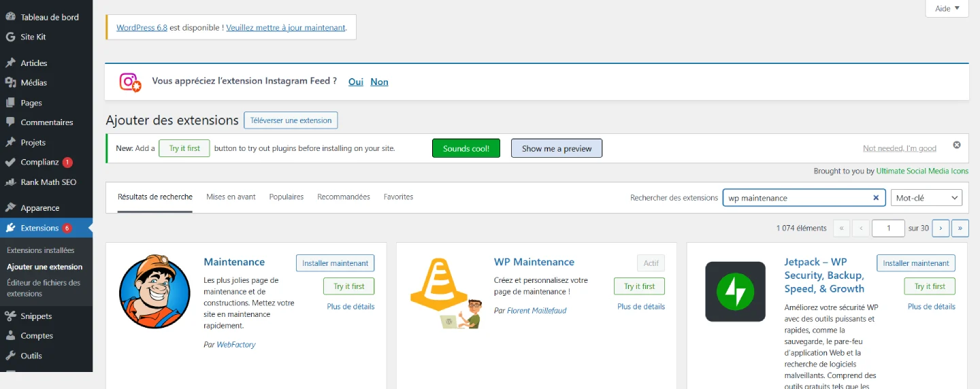This screenshot has width=980, height=389.
Task: Click the Extensions plug icon
Action: pyautogui.click(x=10, y=228)
